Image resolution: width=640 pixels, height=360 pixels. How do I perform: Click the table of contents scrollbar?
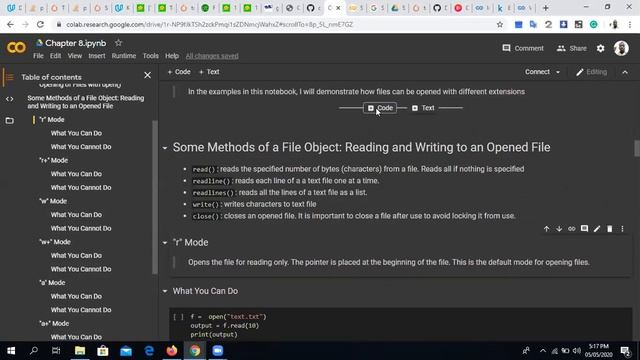[155, 197]
